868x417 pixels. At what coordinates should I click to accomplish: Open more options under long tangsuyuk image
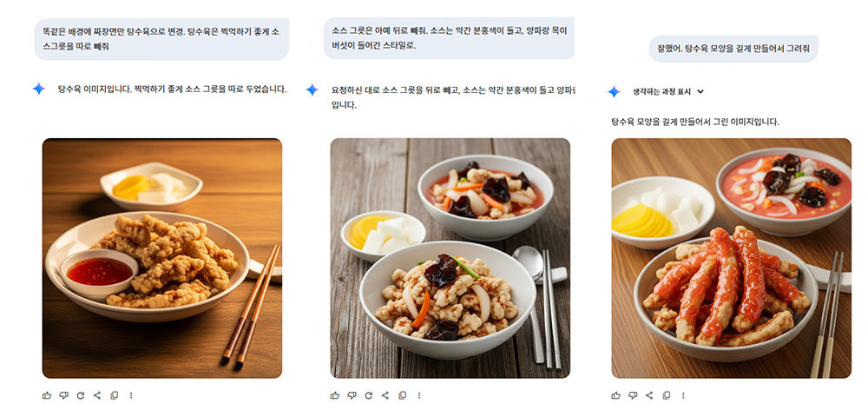[683, 395]
